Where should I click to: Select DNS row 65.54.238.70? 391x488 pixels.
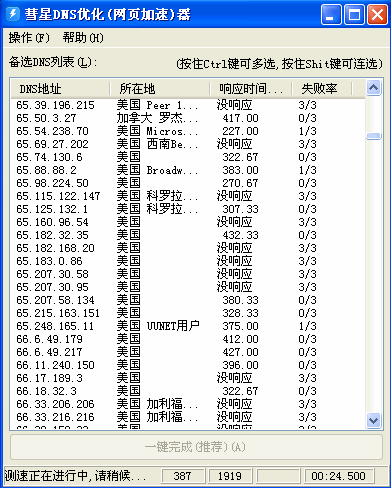click(188, 131)
